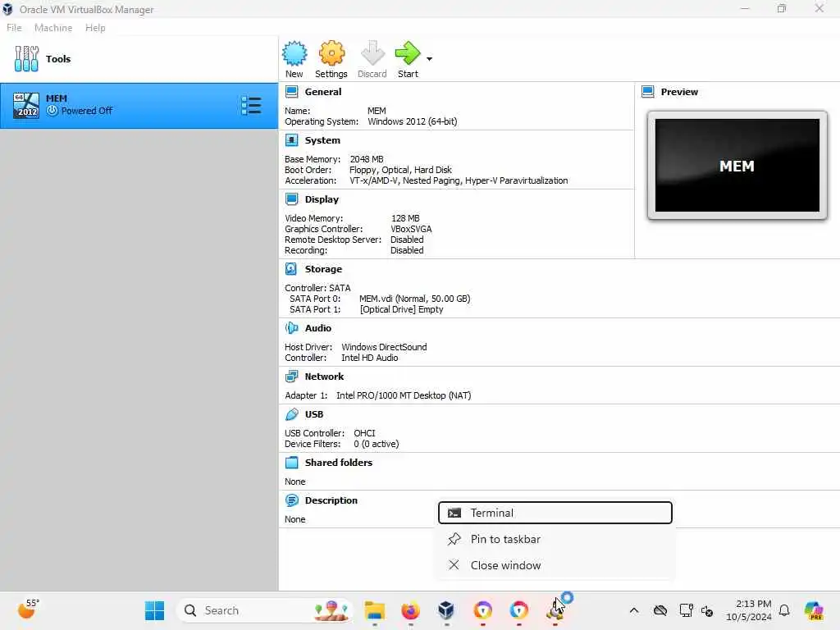Open the clock showing 2:13 PM

pos(748,610)
